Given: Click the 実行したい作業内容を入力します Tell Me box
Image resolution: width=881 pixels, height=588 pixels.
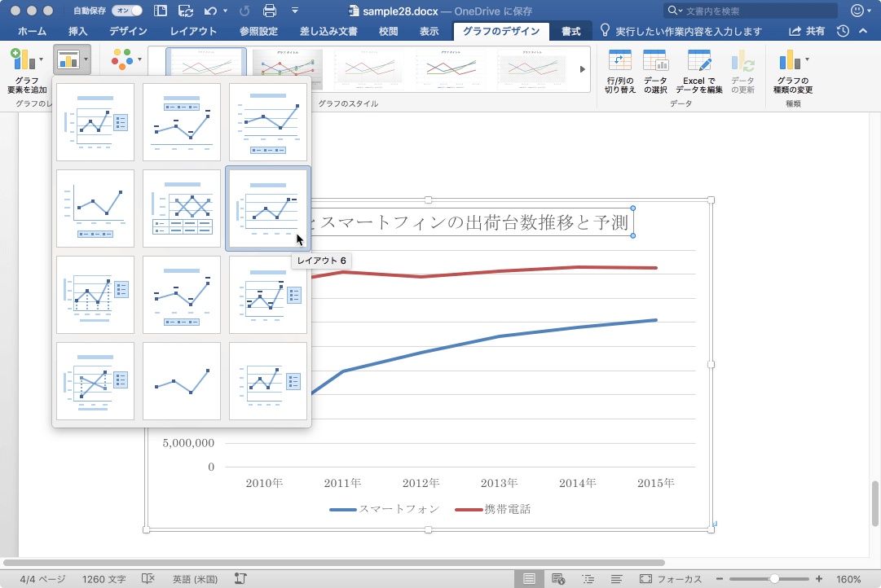Looking at the screenshot, I should 681,32.
